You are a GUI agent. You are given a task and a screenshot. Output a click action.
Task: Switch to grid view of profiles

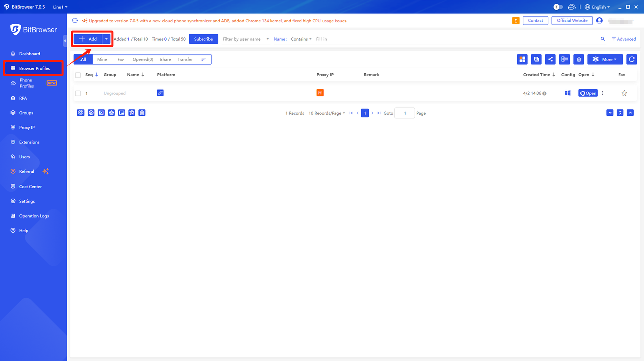(x=522, y=59)
